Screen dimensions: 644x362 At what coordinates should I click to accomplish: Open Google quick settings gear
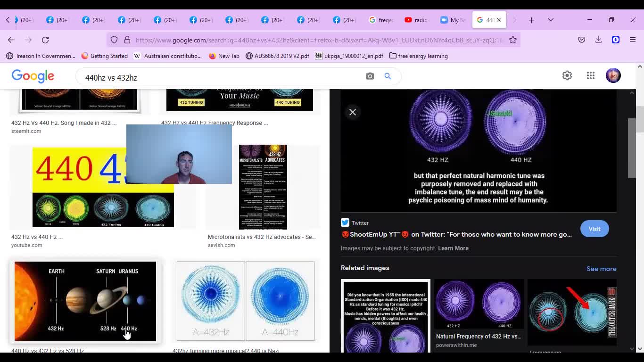(x=567, y=75)
